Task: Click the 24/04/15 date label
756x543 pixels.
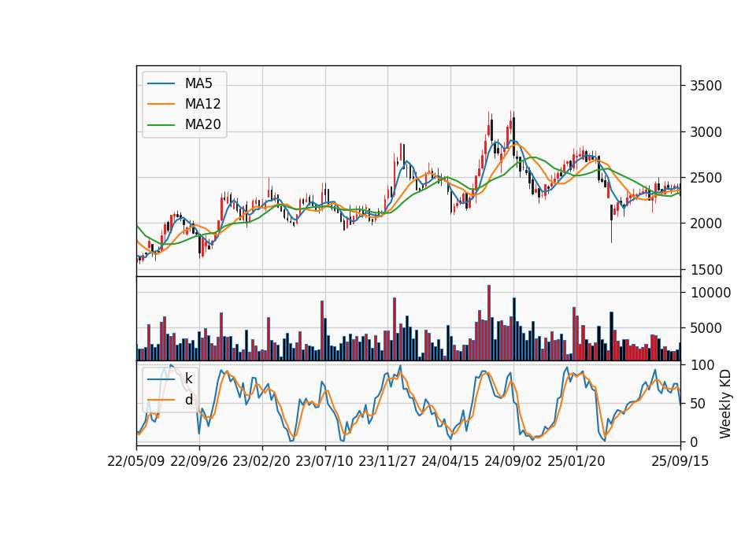Action: 450,461
